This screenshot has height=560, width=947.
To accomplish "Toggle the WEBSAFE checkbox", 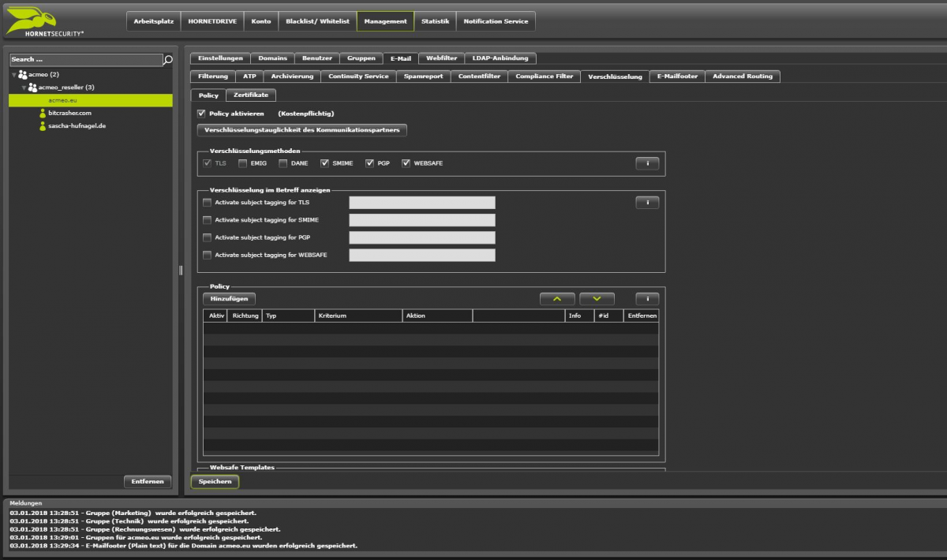I will click(406, 163).
